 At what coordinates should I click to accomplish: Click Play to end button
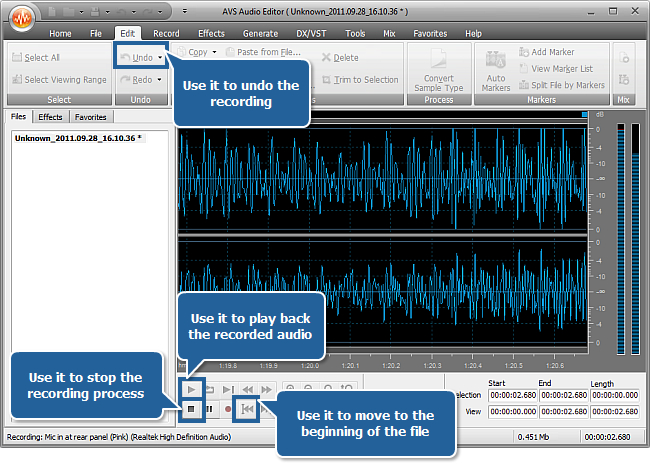coord(228,390)
